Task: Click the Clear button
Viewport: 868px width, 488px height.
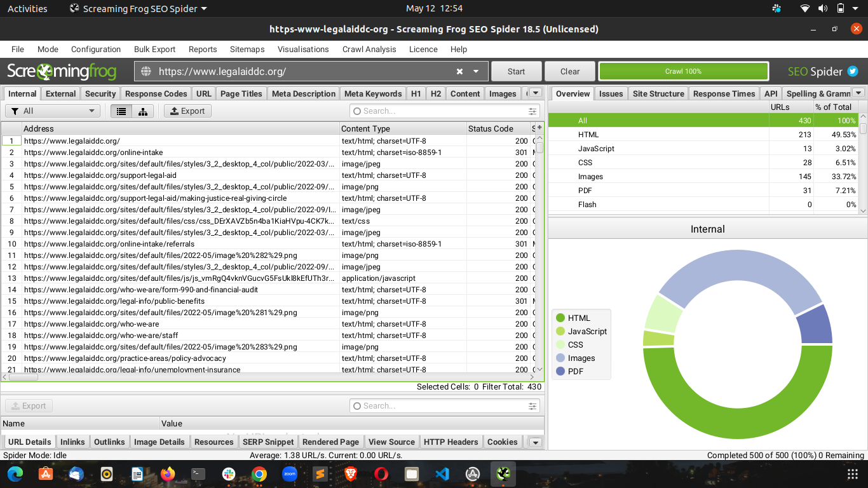Action: [x=570, y=71]
